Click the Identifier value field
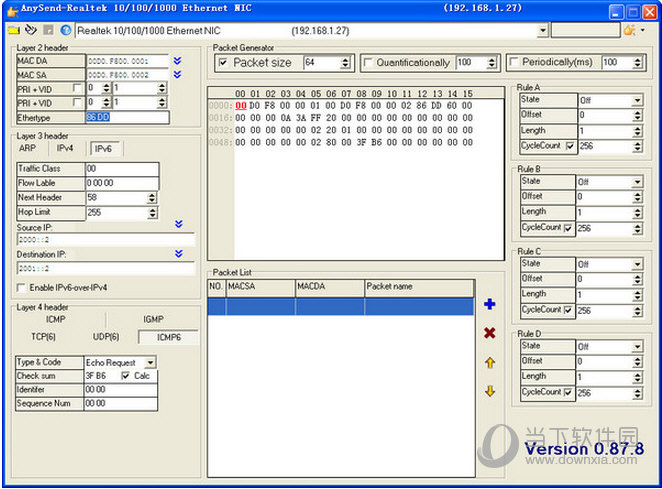 click(x=120, y=390)
